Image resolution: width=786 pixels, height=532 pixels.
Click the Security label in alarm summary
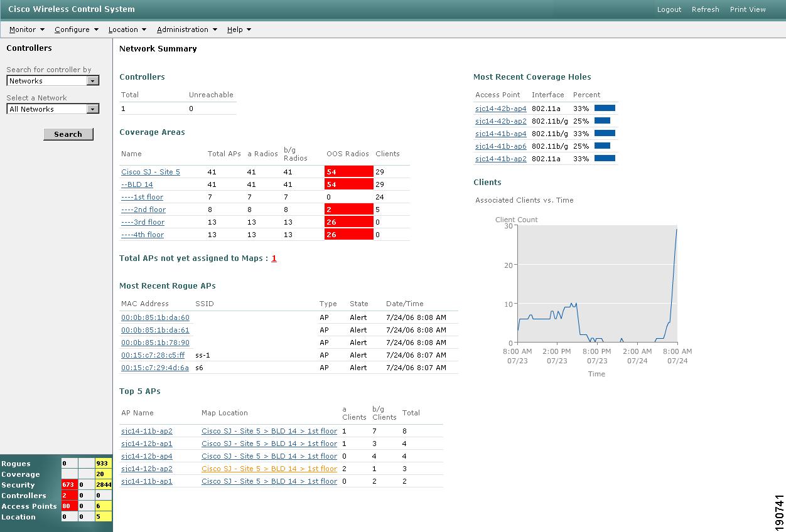[18, 485]
